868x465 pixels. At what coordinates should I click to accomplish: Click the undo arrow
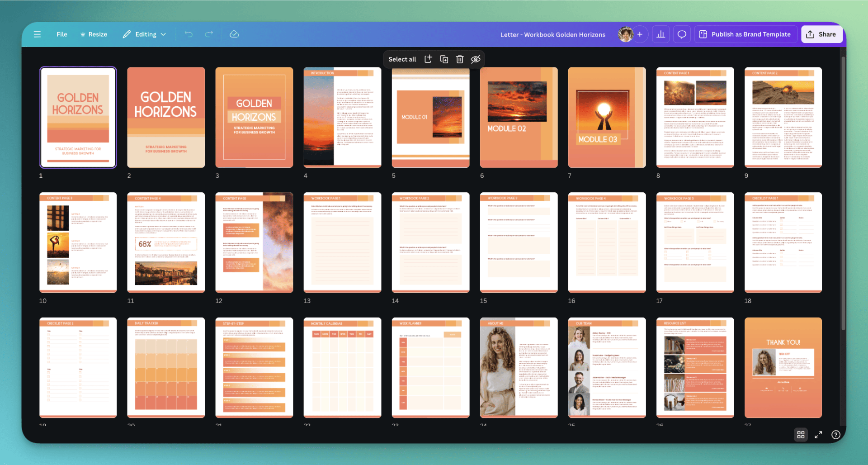coord(189,34)
